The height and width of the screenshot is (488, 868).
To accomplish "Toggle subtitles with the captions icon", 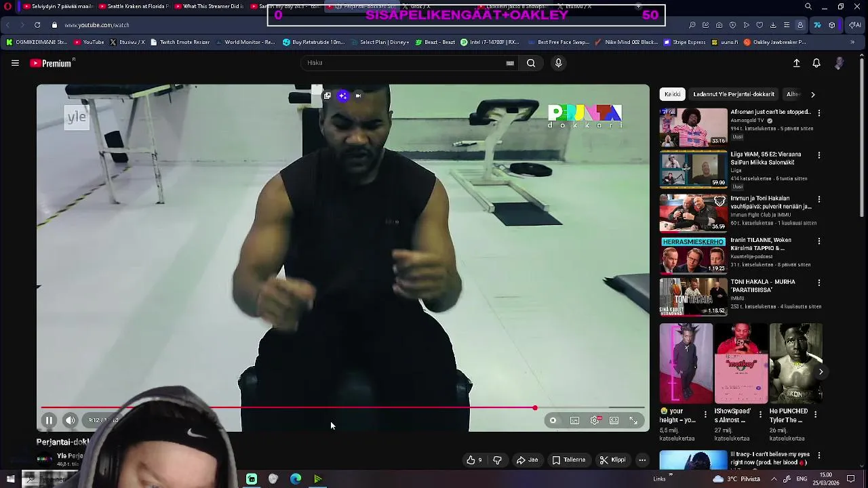I will click(x=574, y=420).
